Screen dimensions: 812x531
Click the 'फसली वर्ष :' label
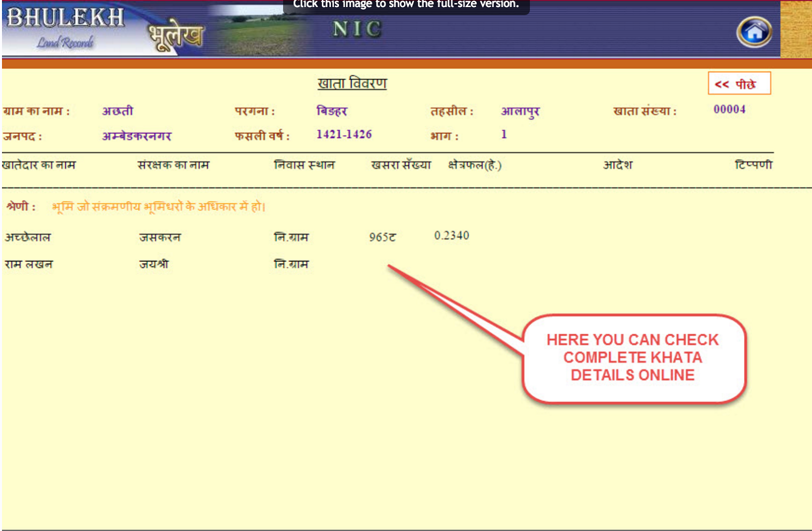(x=262, y=136)
